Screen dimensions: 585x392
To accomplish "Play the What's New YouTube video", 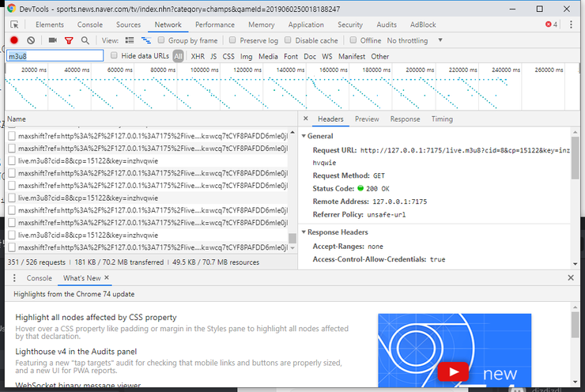I will pos(453,371).
